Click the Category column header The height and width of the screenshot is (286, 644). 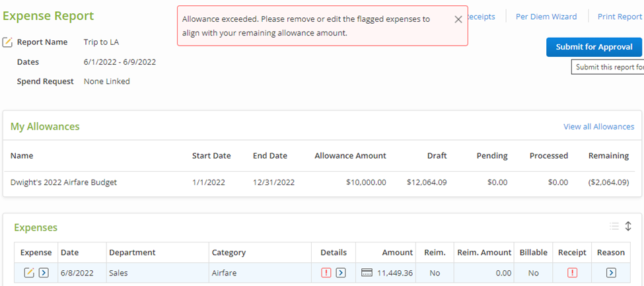(229, 252)
